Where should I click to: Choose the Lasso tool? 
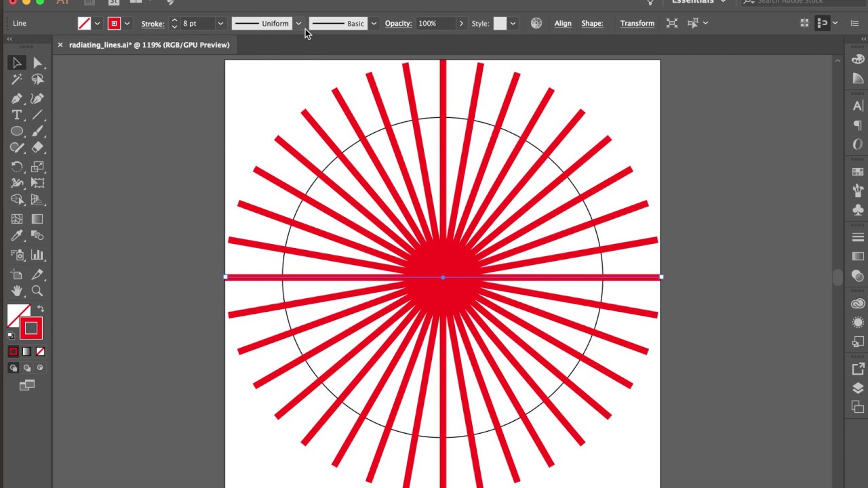37,79
